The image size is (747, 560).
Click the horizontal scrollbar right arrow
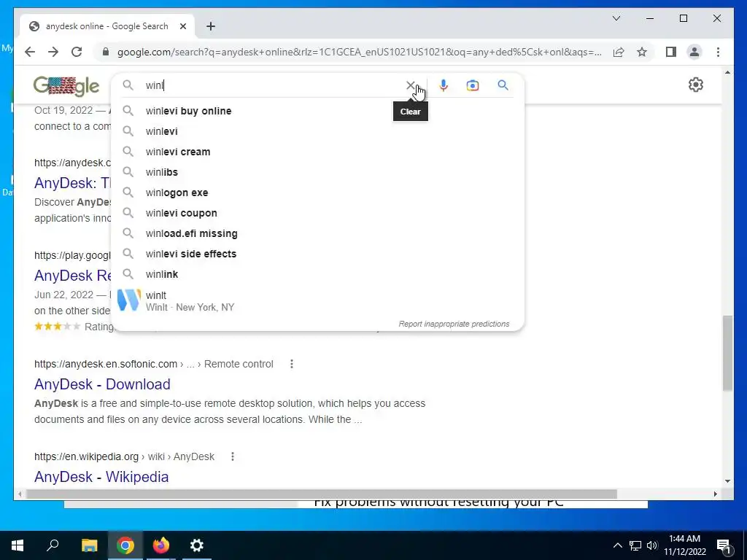[715, 494]
